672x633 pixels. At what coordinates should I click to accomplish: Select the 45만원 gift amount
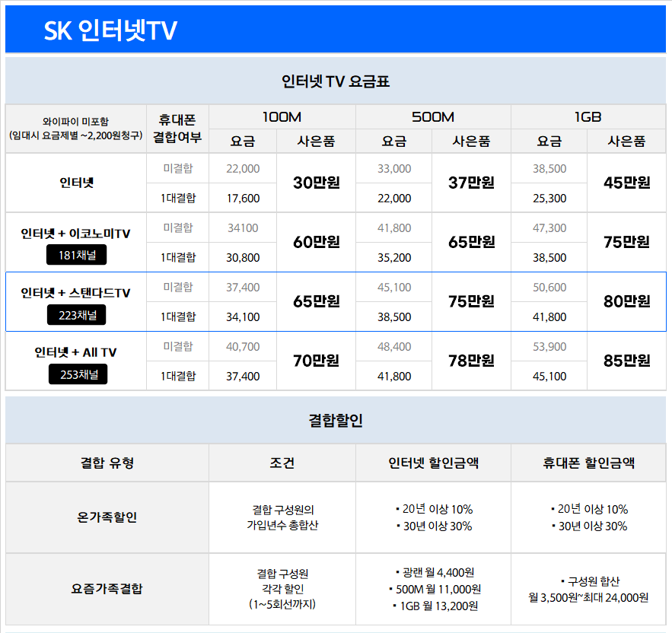(626, 183)
